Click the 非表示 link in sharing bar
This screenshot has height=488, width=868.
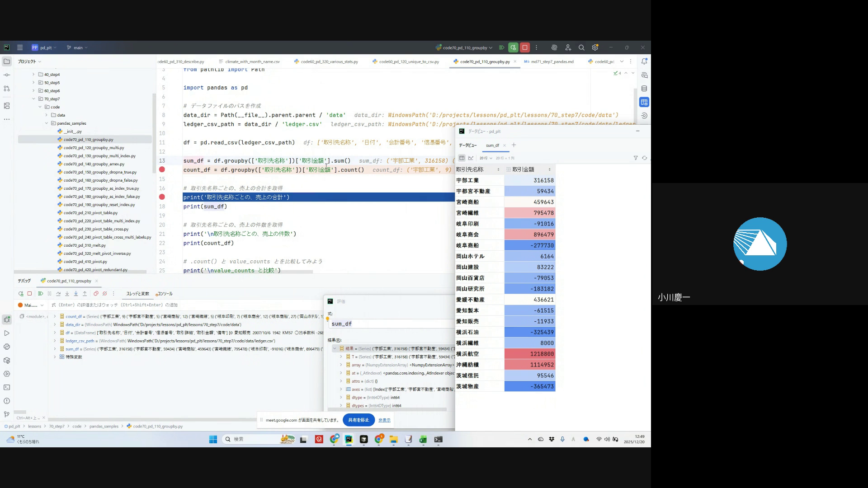coord(384,420)
